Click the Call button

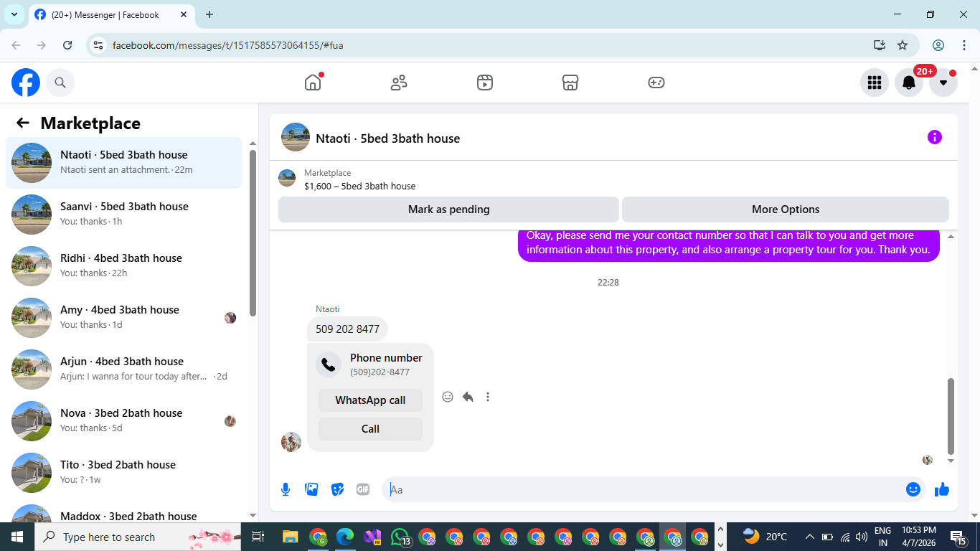(370, 429)
